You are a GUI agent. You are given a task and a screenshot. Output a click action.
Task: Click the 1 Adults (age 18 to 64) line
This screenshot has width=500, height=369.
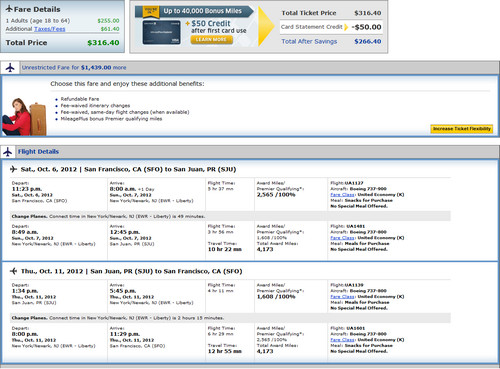(x=38, y=21)
